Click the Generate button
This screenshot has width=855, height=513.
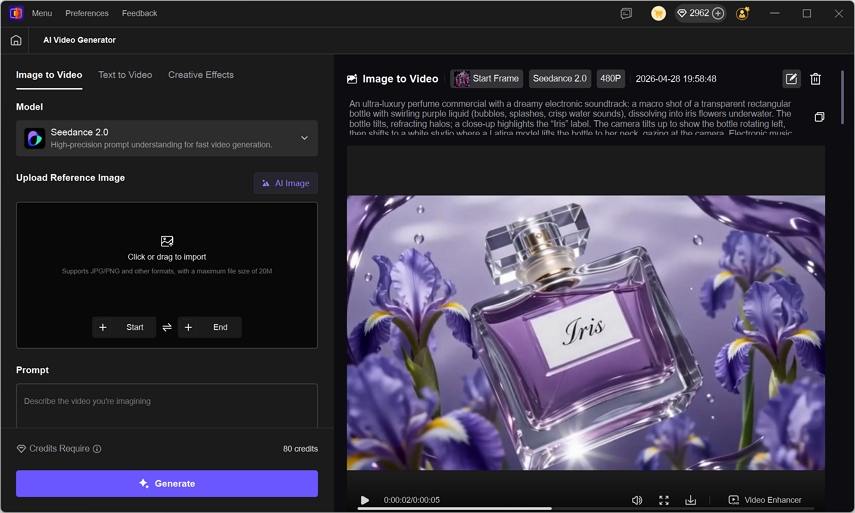(x=167, y=484)
